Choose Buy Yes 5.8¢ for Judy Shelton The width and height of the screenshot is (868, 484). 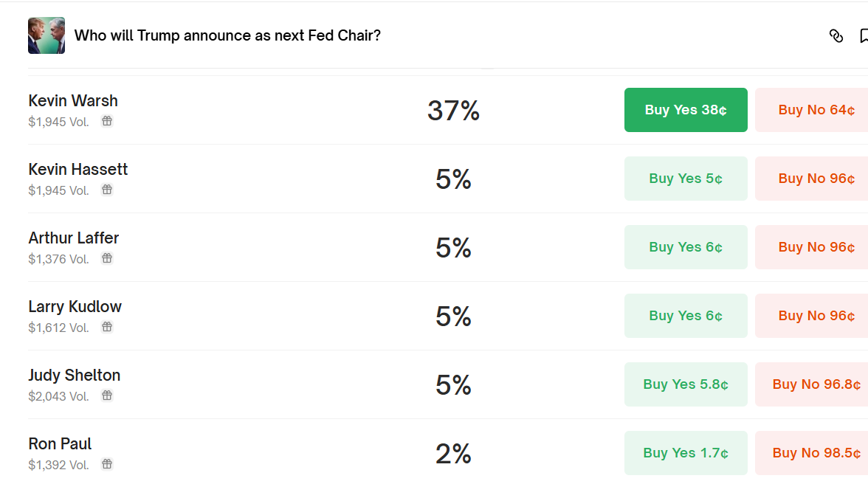click(x=686, y=384)
